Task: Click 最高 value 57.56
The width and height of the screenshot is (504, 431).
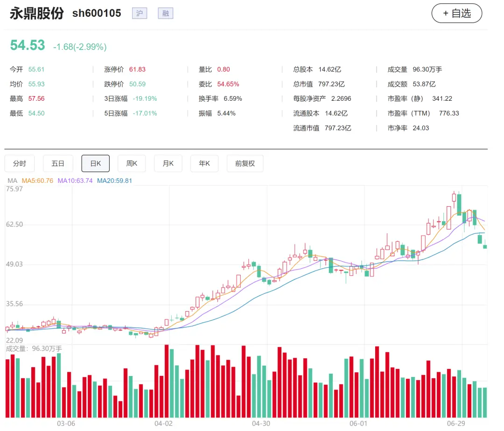Action: pos(36,98)
